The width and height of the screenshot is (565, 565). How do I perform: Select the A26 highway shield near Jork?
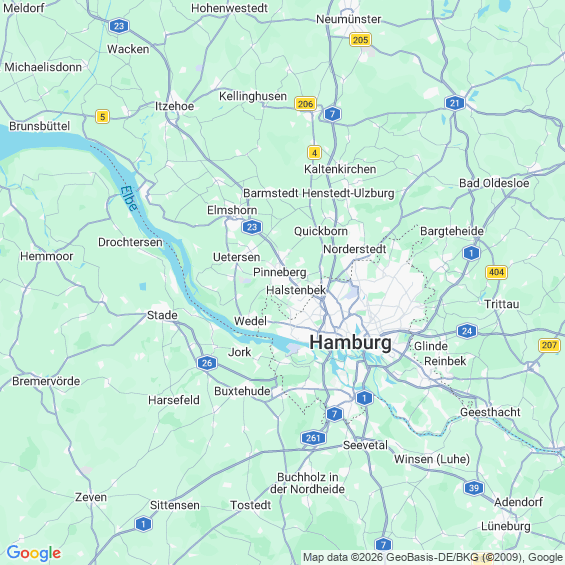click(x=207, y=362)
